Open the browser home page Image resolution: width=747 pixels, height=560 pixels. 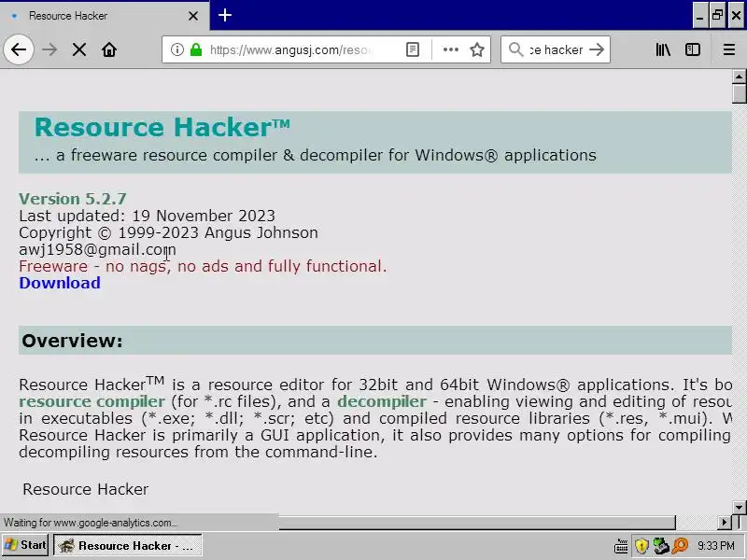(109, 49)
